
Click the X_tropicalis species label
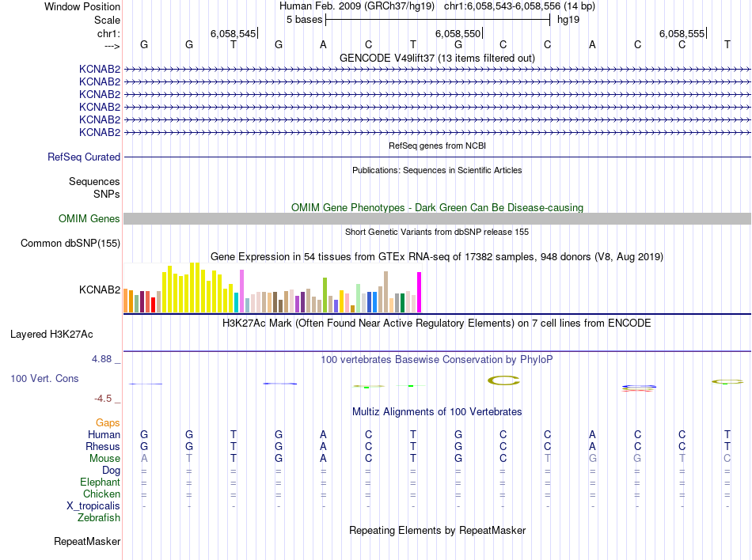(93, 506)
